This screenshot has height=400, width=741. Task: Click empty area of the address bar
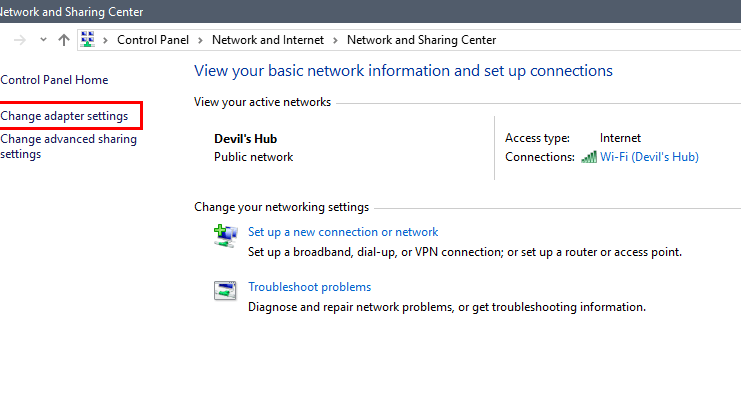(614, 40)
